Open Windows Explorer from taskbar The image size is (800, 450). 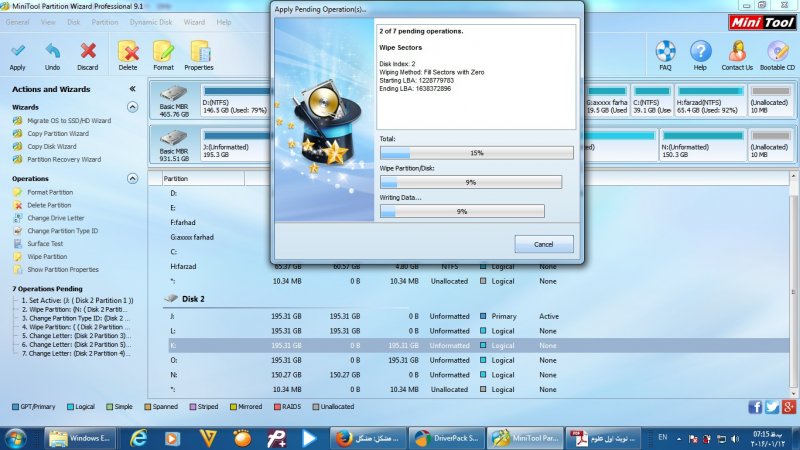[x=80, y=438]
